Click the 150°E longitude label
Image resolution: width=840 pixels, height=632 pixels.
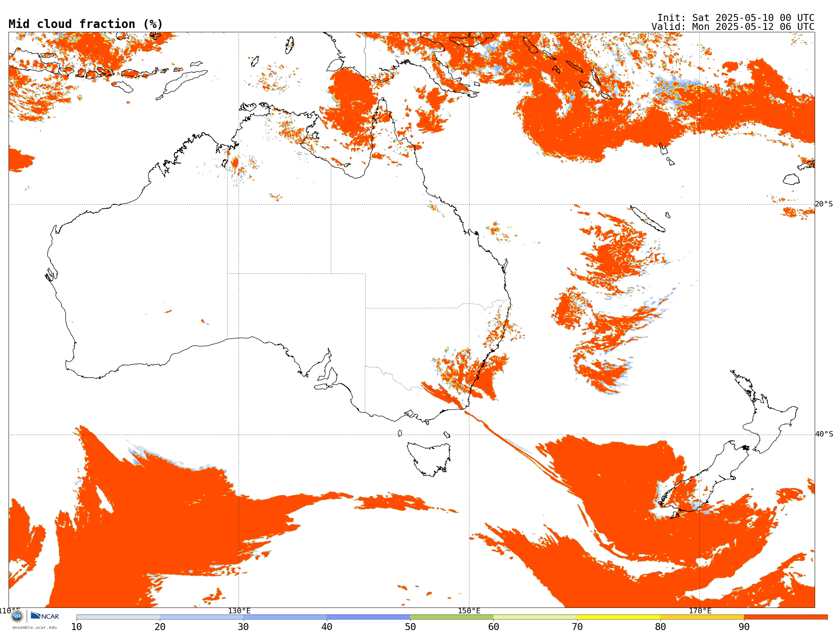coord(469,611)
